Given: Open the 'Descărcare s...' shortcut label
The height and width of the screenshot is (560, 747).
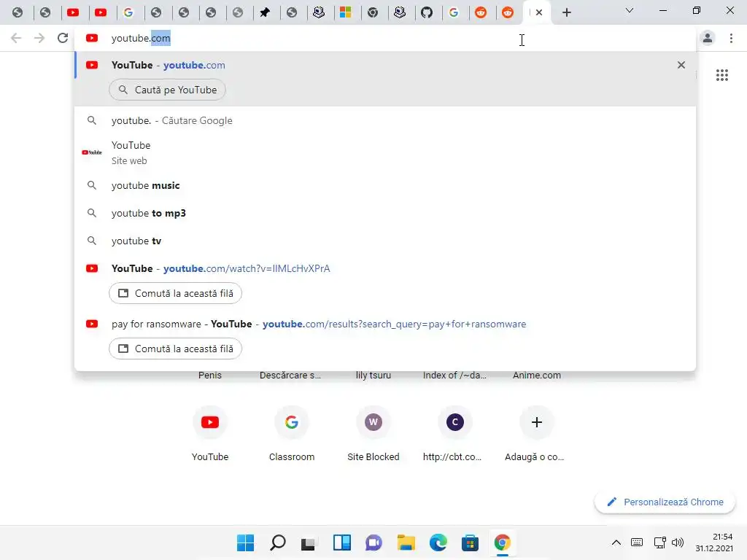Looking at the screenshot, I should point(290,376).
